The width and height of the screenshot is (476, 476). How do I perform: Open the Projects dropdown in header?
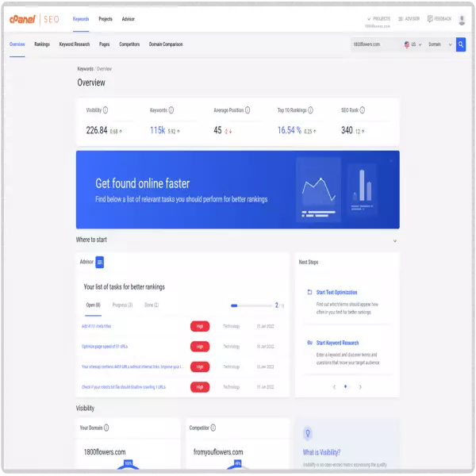point(378,18)
